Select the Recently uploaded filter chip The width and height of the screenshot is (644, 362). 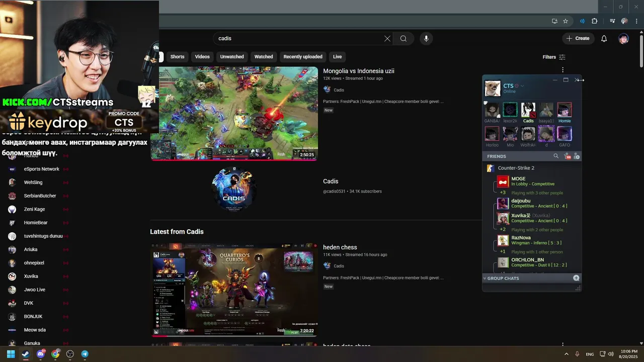pos(303,57)
